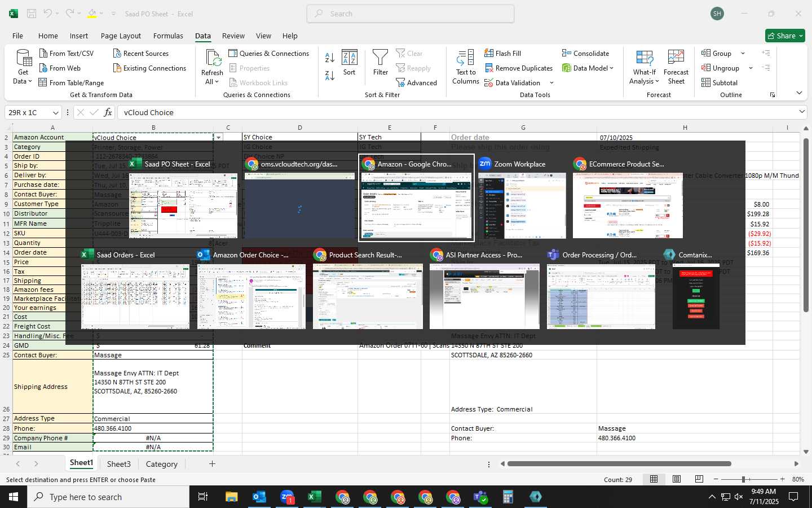Click in the Search box
This screenshot has width=812, height=508.
(411, 14)
